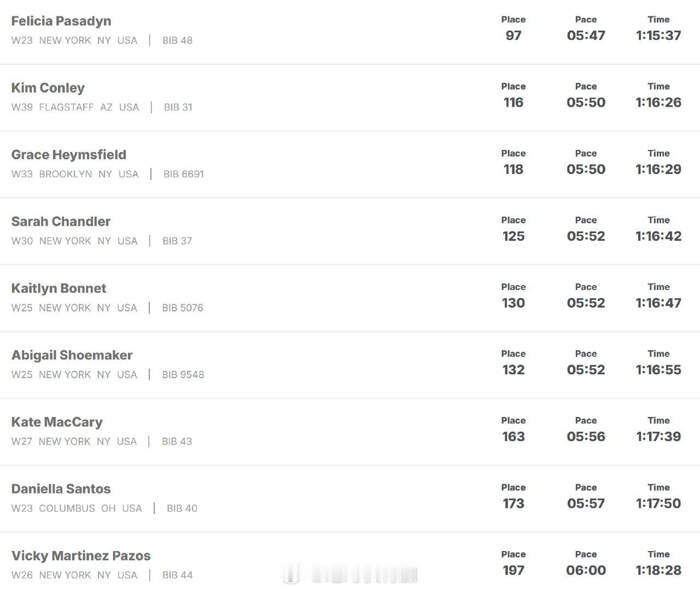700x591 pixels.
Task: Click finish time 1:15:37
Action: 658,36
